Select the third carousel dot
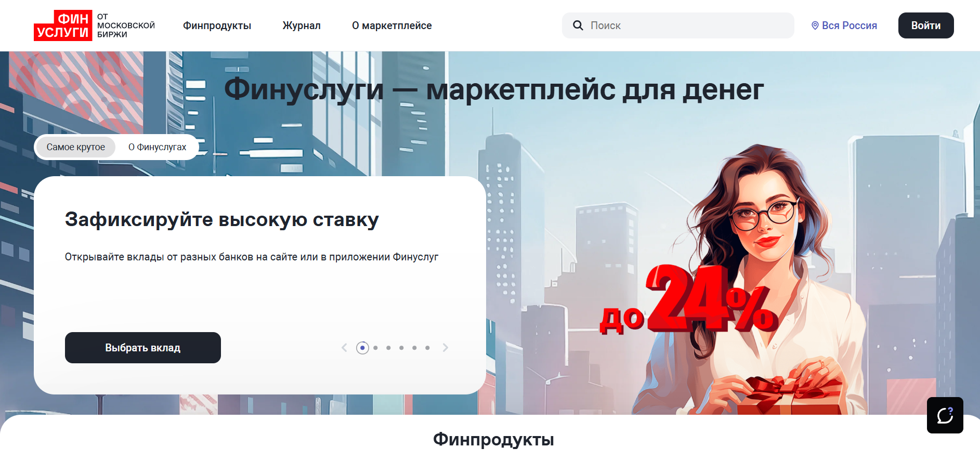The image size is (980, 461). pyautogui.click(x=388, y=348)
